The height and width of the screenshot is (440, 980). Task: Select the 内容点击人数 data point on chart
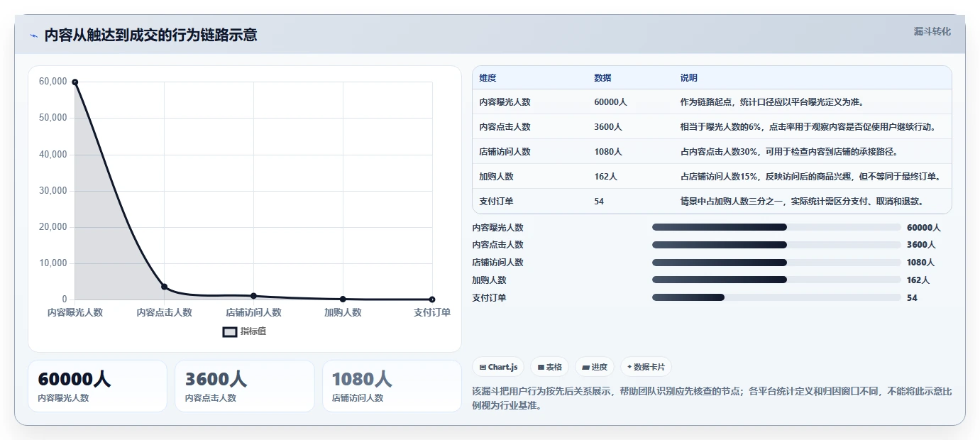tap(164, 287)
